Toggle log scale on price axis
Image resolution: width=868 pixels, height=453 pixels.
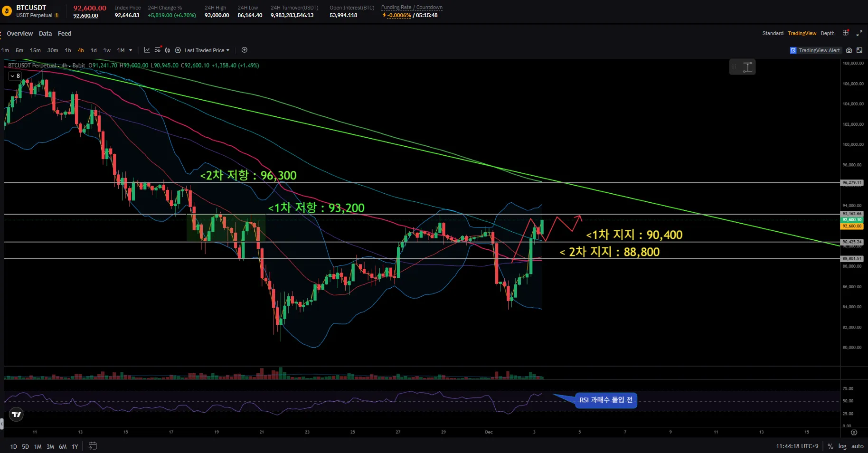tap(842, 446)
